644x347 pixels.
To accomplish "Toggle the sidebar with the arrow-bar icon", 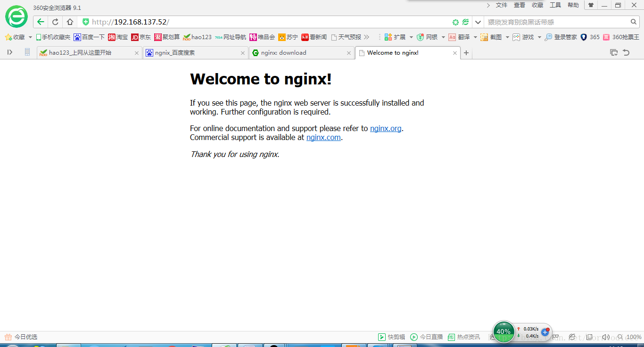I will click(10, 52).
